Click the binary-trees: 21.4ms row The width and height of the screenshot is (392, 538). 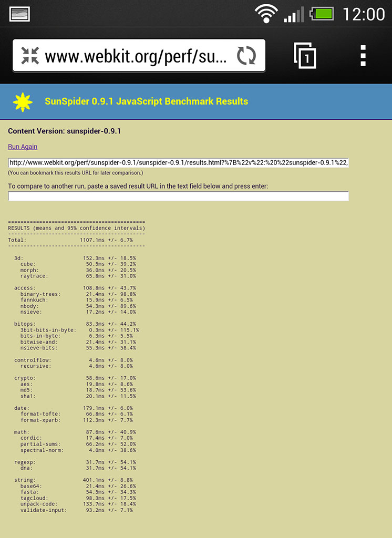coord(78,294)
